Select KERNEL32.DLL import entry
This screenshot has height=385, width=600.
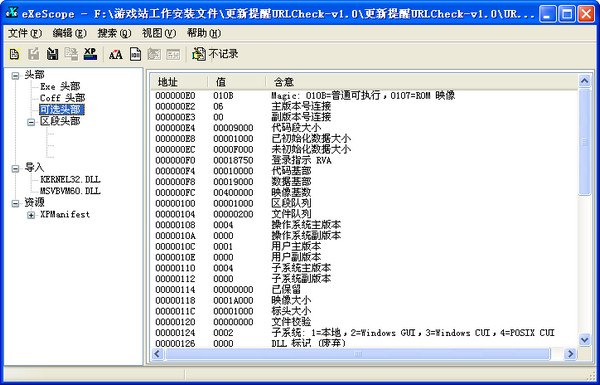(70, 179)
